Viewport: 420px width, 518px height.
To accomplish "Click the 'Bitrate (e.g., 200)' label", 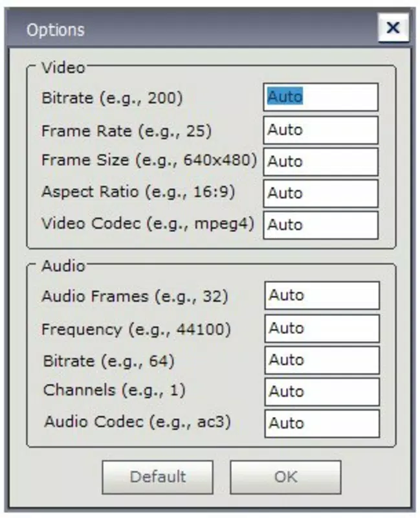I will 112,98.
